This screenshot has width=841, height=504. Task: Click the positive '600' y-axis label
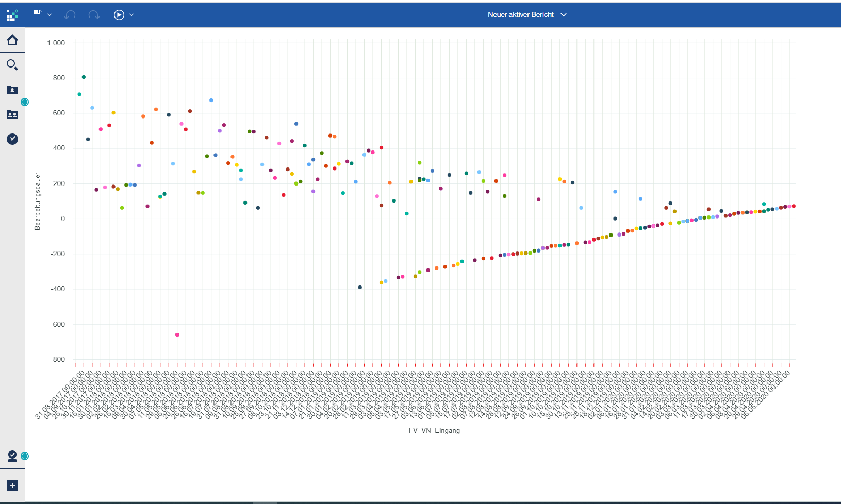coord(59,113)
